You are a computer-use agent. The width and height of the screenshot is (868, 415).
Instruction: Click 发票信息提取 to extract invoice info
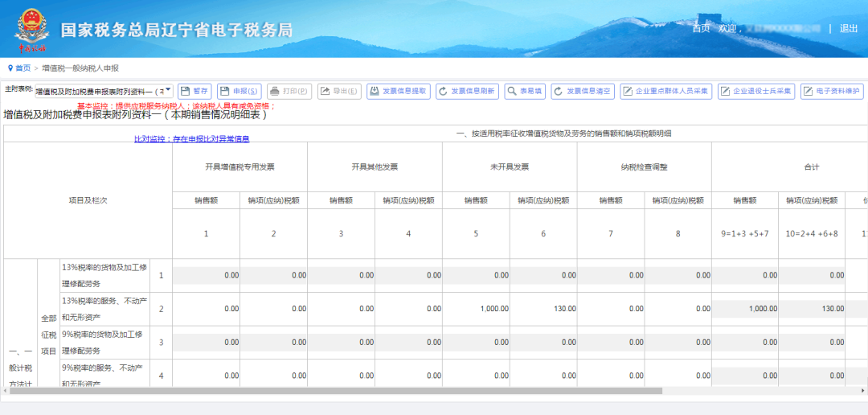click(x=399, y=92)
